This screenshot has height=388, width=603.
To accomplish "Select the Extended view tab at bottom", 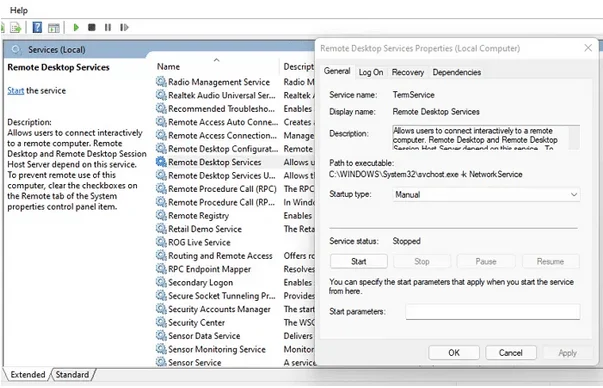I will (x=28, y=375).
